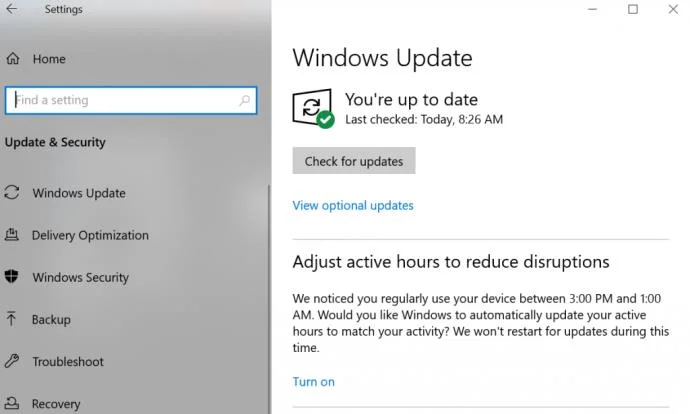Maximize the Settings window
Image resolution: width=690 pixels, height=414 pixels.
[633, 9]
